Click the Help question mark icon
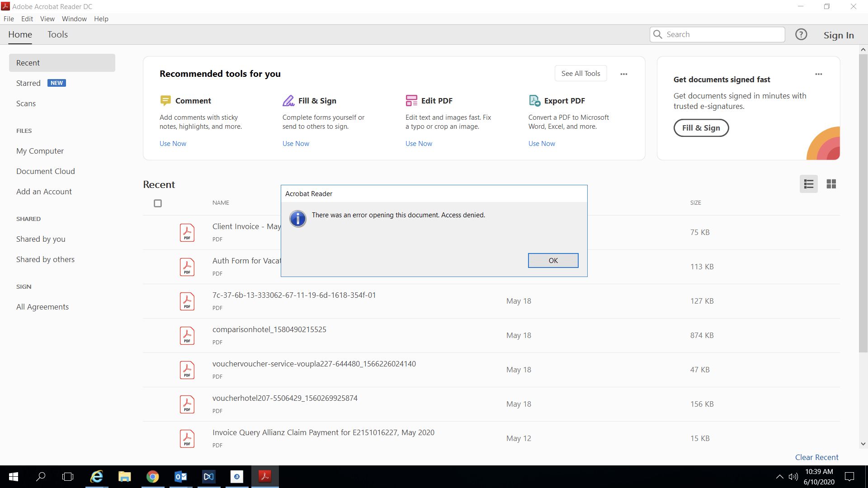Image resolution: width=868 pixels, height=488 pixels. click(801, 34)
